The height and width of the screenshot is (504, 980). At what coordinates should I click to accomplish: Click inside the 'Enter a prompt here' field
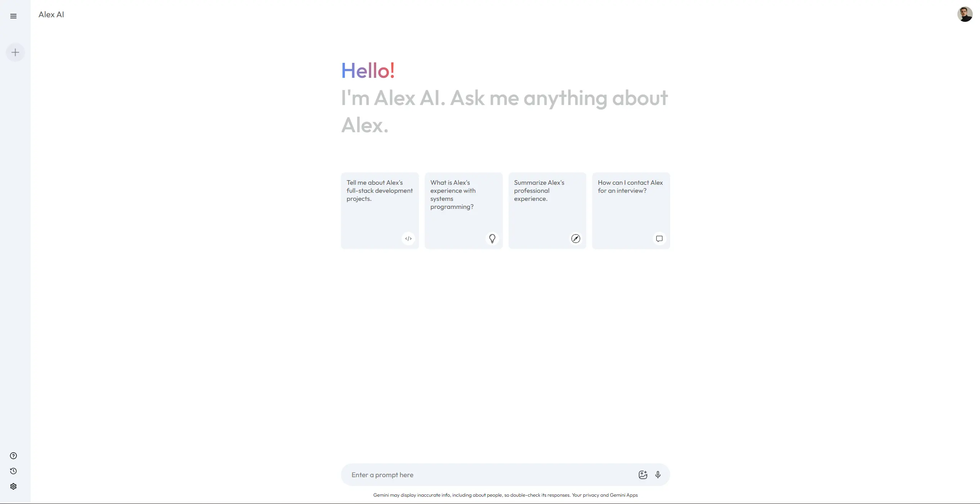pyautogui.click(x=460, y=474)
